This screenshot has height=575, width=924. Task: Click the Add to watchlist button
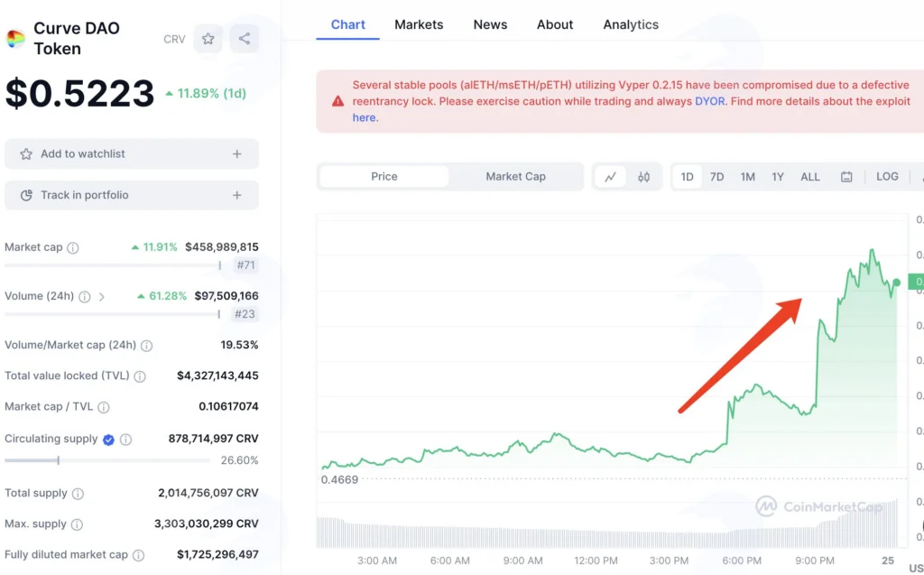(x=132, y=154)
